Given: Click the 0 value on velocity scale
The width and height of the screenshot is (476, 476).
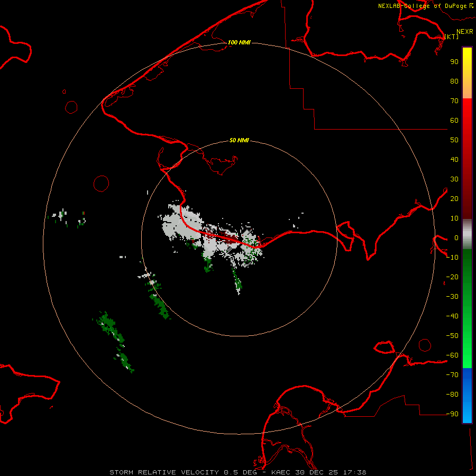Looking at the screenshot, I should pyautogui.click(x=456, y=237).
